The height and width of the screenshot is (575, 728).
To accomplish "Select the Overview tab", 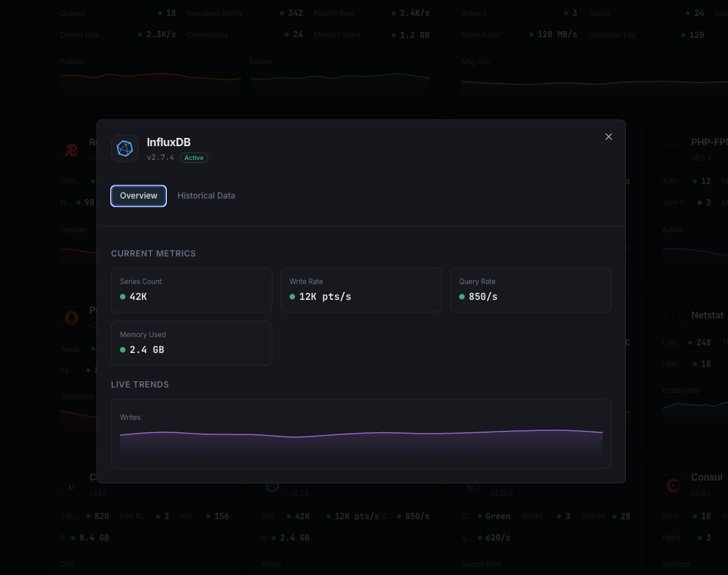I will tap(138, 196).
